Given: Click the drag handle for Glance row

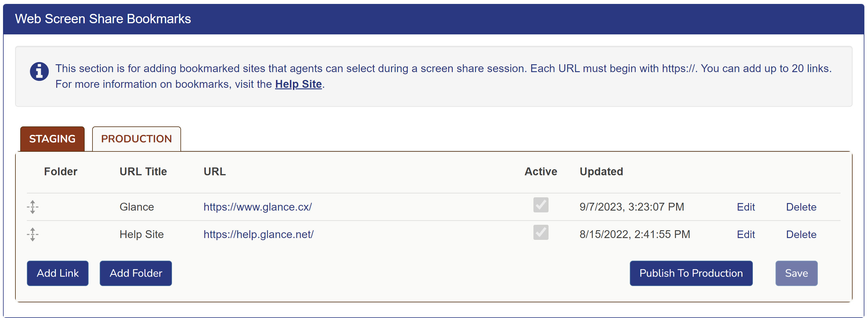Looking at the screenshot, I should pos(33,207).
